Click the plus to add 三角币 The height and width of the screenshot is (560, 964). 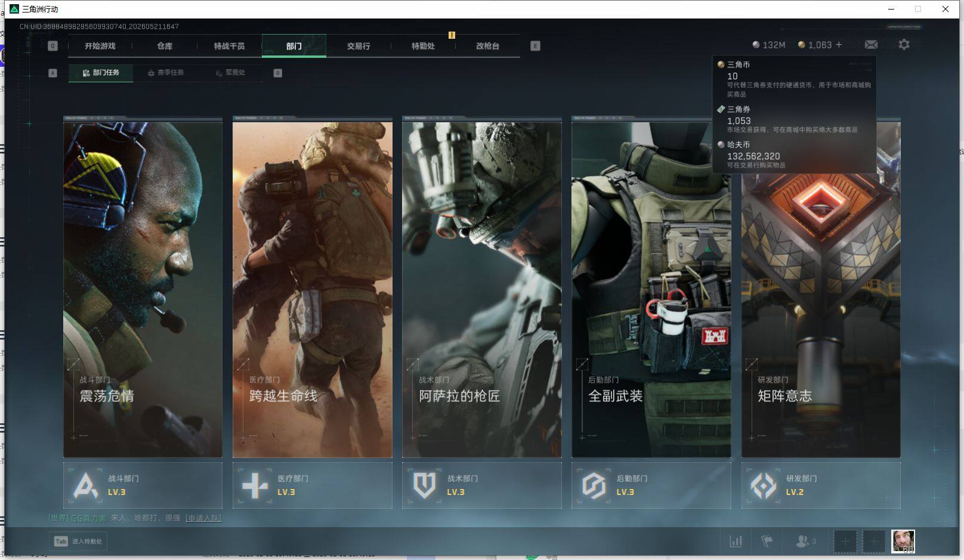click(x=839, y=45)
